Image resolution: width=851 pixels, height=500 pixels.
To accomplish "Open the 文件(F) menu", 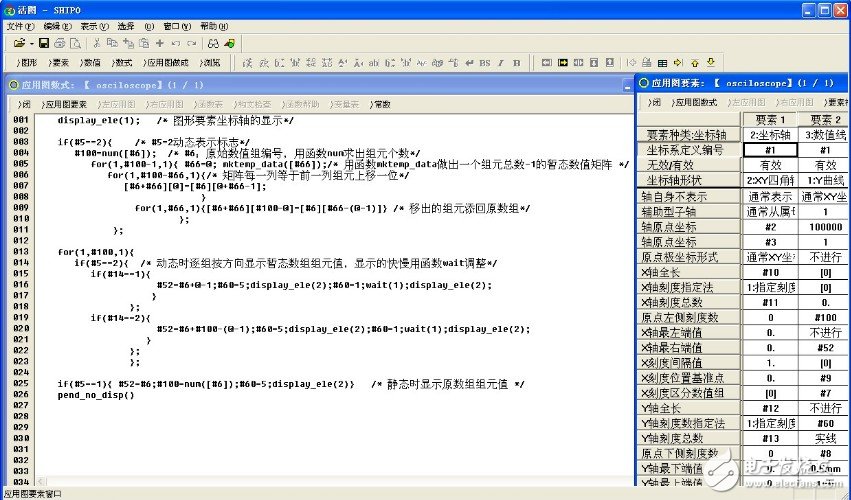I will tap(20, 27).
